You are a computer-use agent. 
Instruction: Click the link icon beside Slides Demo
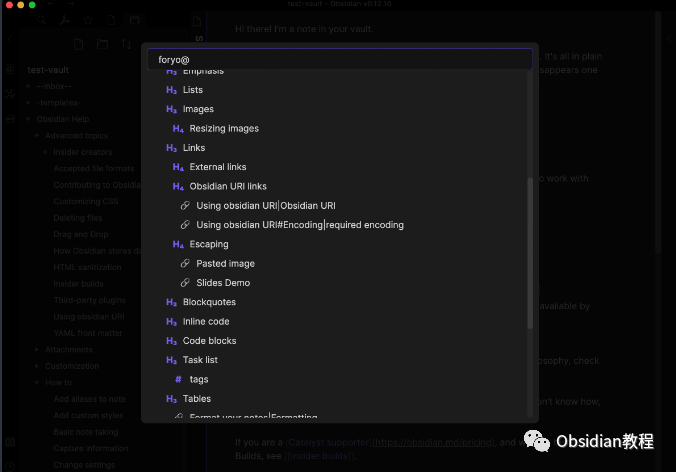click(x=185, y=283)
